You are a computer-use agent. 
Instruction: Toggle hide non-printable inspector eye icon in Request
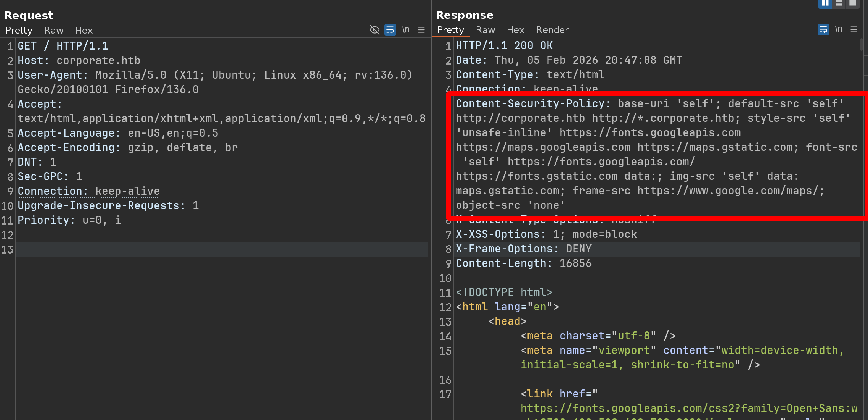[x=374, y=30]
